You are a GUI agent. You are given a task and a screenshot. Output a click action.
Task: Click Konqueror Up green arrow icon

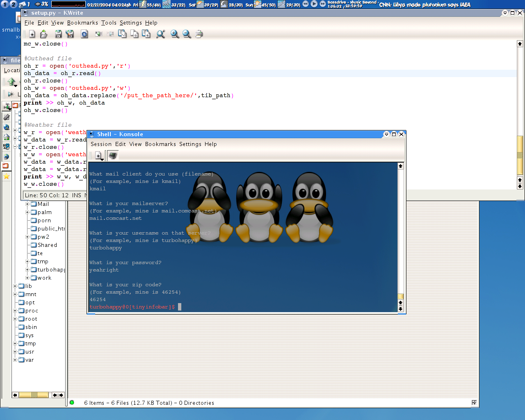point(11,82)
